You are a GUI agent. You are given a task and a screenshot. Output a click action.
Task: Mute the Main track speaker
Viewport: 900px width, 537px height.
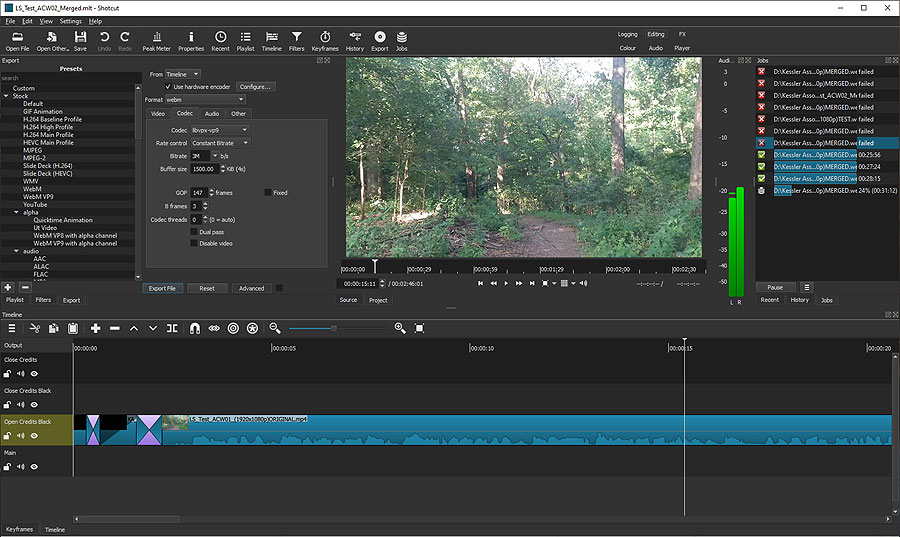(x=21, y=466)
